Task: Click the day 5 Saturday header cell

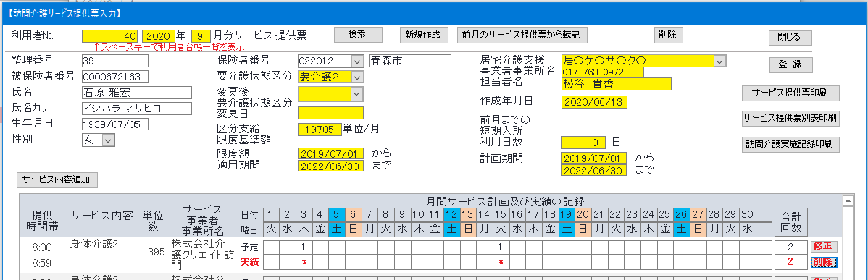Action: point(336,214)
